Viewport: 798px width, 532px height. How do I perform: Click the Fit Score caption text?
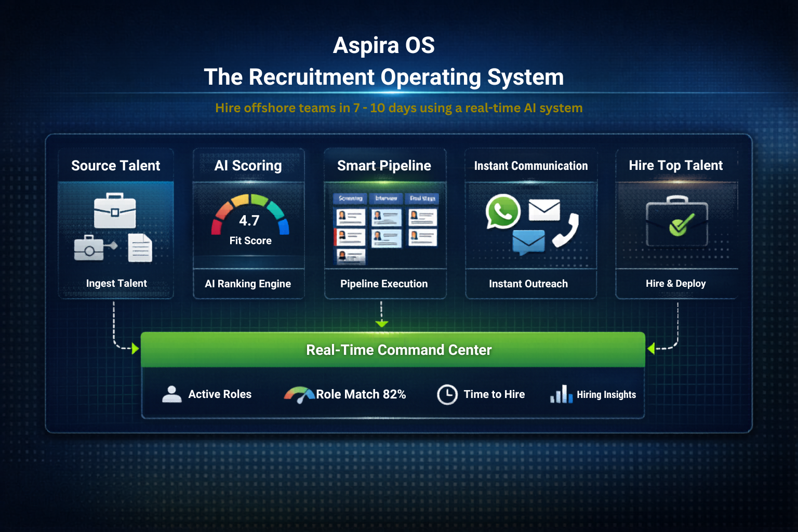tap(250, 241)
